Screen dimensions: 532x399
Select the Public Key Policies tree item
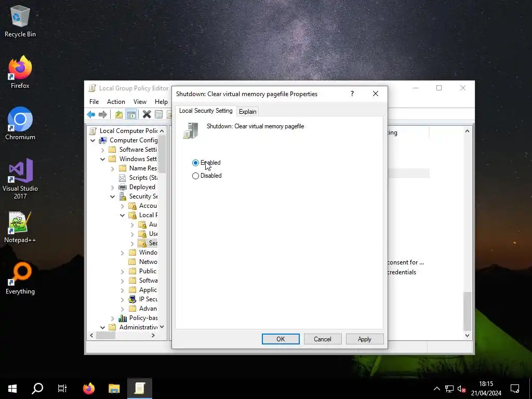[148, 271]
